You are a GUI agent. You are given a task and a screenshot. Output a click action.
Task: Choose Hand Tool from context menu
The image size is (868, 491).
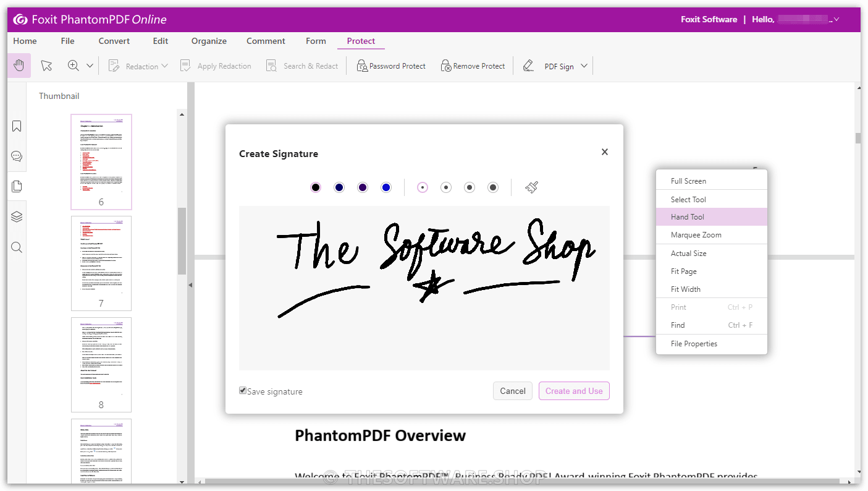coord(712,217)
